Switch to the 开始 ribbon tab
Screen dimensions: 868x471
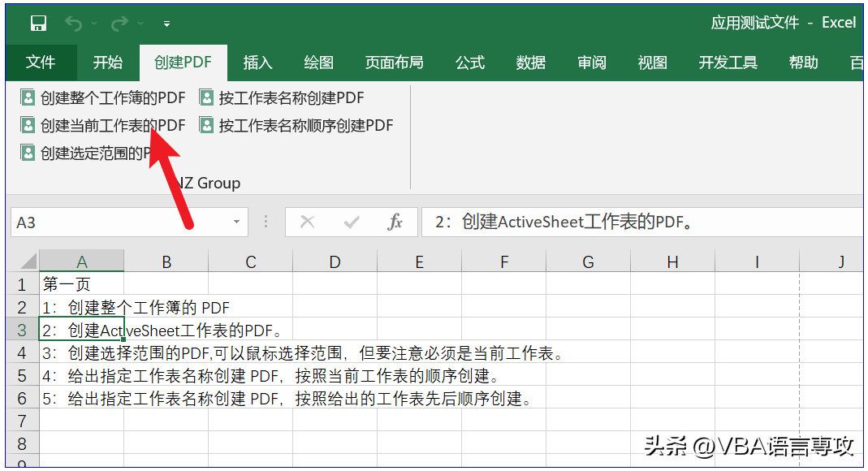click(108, 63)
